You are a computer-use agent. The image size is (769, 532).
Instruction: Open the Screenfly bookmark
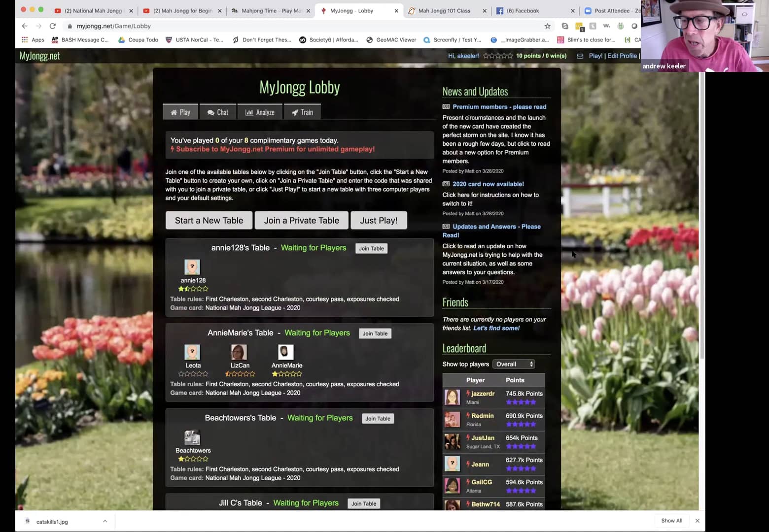(x=452, y=40)
